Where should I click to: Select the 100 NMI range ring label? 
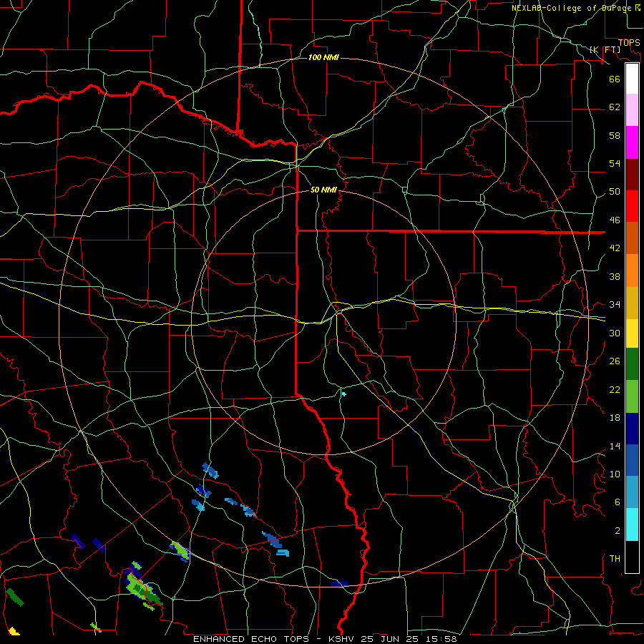pos(323,57)
